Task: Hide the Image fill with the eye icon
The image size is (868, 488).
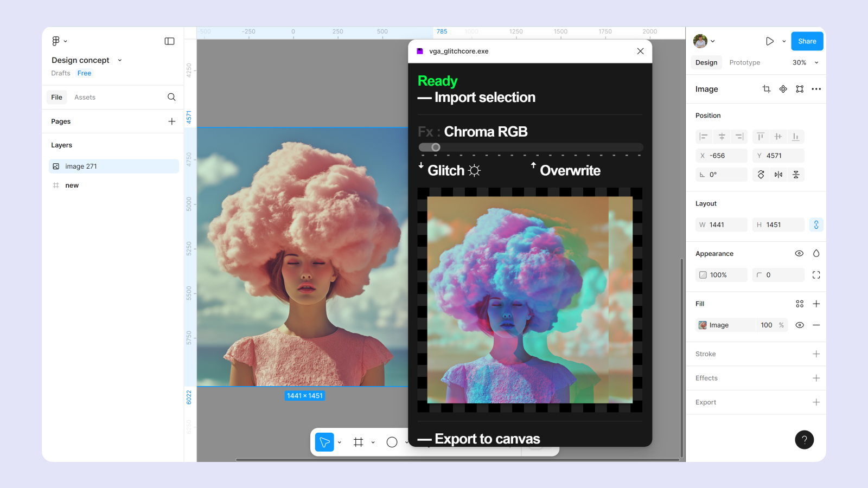Action: pos(799,325)
